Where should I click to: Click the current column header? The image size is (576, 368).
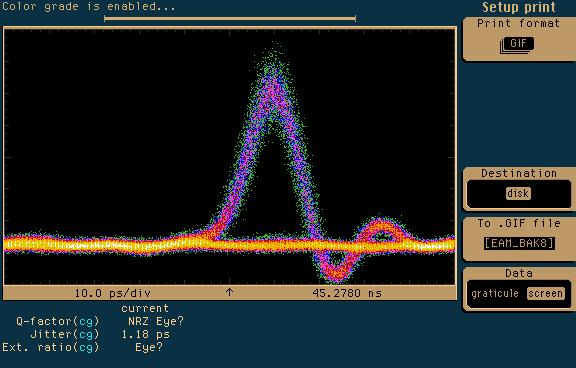coord(145,308)
